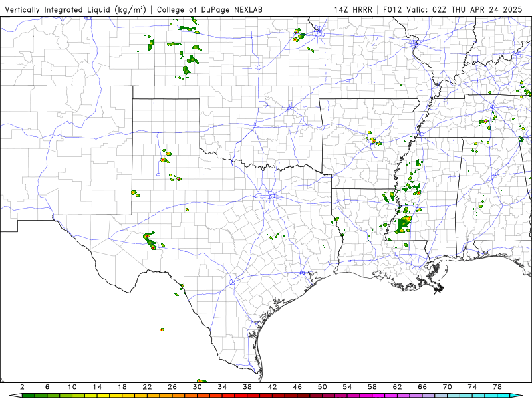The image size is (532, 399).
Task: Click the color scale label '10'
Action: (x=72, y=387)
